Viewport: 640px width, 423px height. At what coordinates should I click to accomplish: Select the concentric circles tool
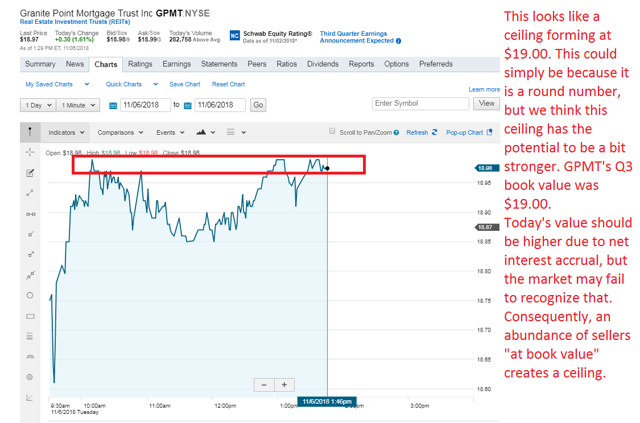[30, 377]
